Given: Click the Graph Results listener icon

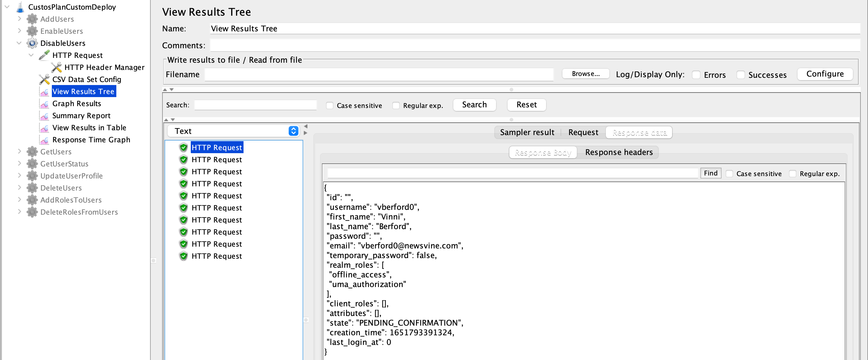Looking at the screenshot, I should [44, 104].
